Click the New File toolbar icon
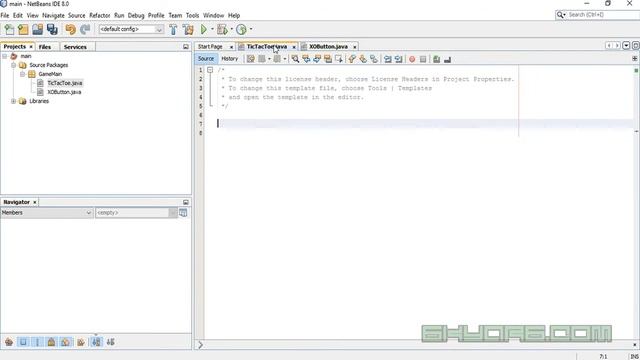640x360 pixels. tap(9, 29)
